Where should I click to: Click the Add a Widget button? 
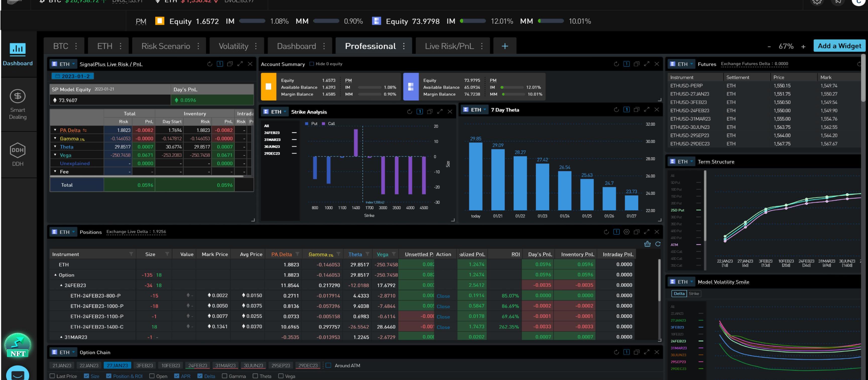pos(839,46)
